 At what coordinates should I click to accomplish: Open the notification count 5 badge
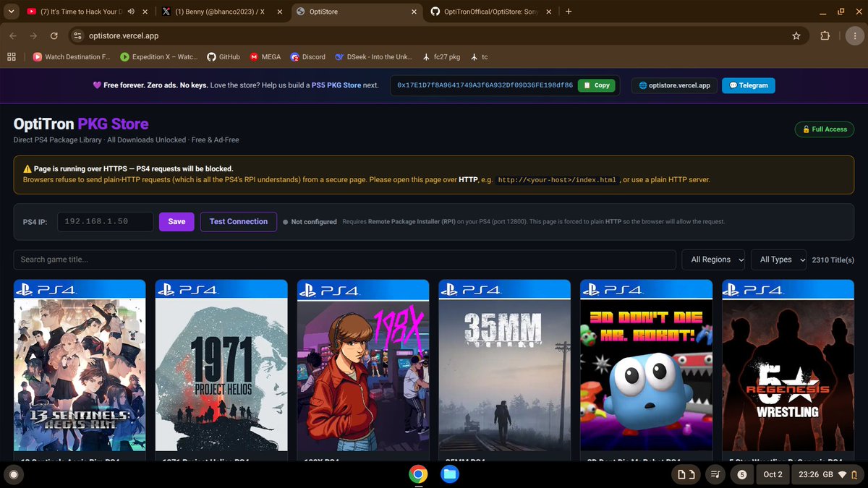coord(741,475)
